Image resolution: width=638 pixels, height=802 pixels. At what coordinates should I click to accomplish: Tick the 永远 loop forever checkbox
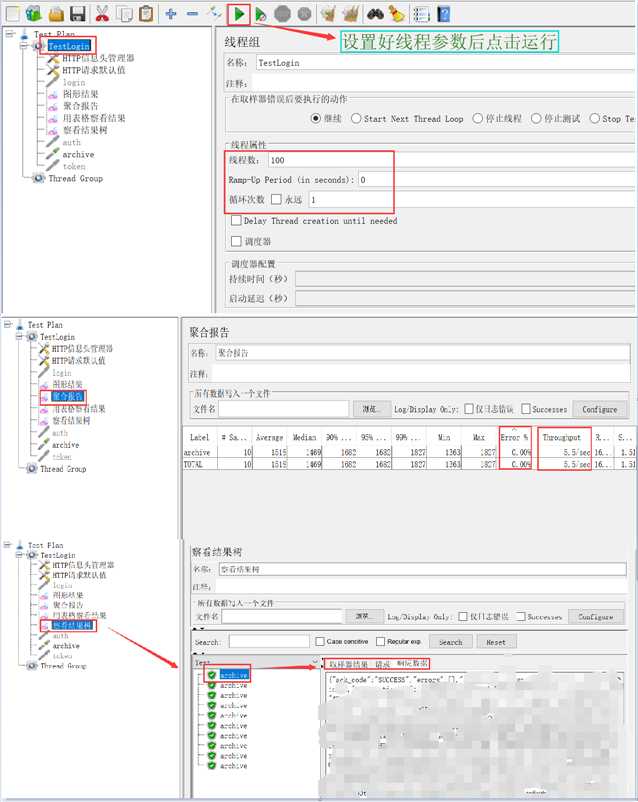tap(276, 199)
